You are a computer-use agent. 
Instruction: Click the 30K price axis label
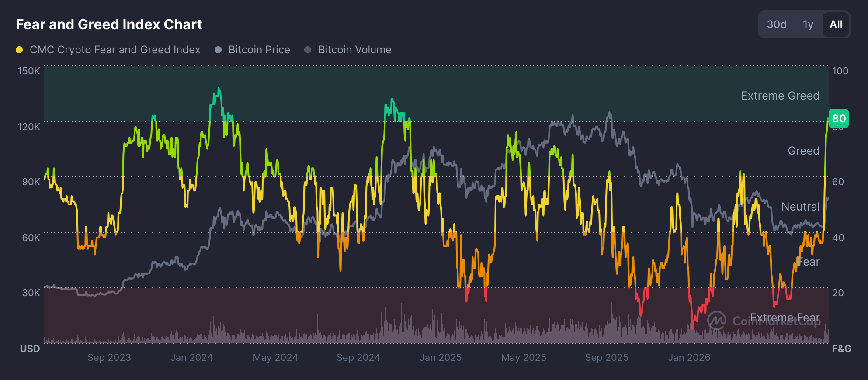point(31,293)
